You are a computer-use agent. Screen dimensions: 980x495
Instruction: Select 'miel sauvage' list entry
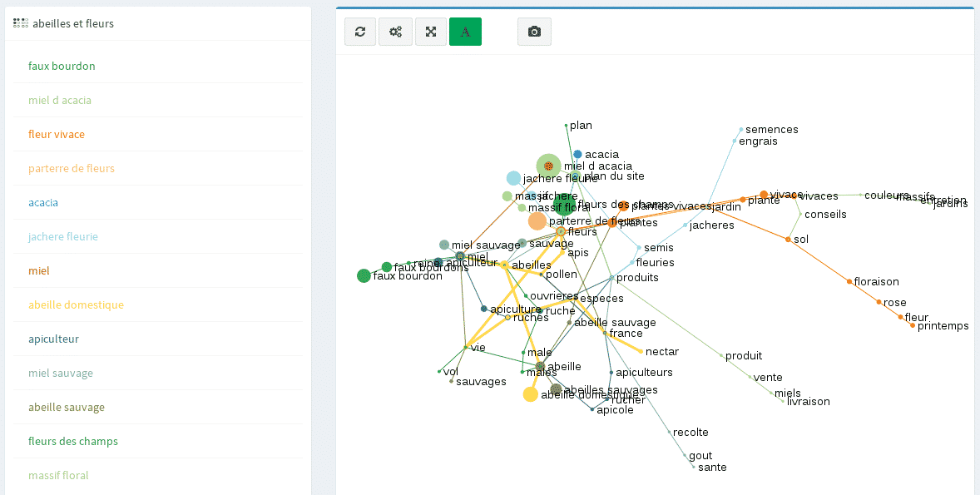pyautogui.click(x=61, y=374)
